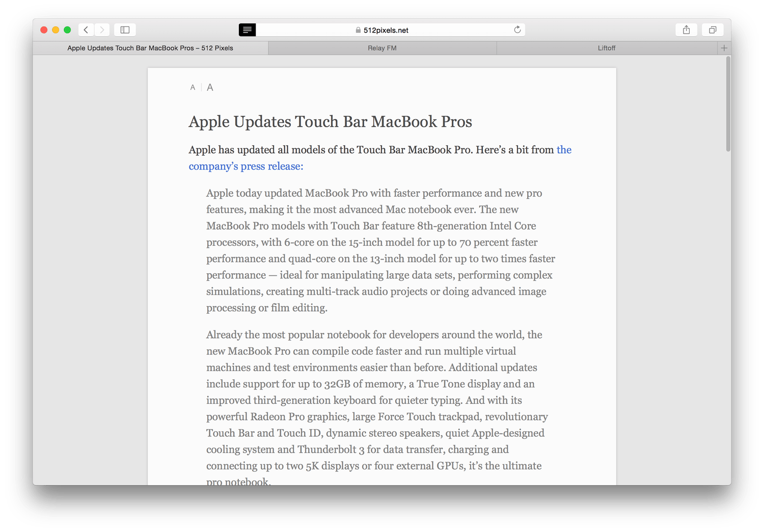Toggle Reader view off
The height and width of the screenshot is (532, 764).
[247, 30]
